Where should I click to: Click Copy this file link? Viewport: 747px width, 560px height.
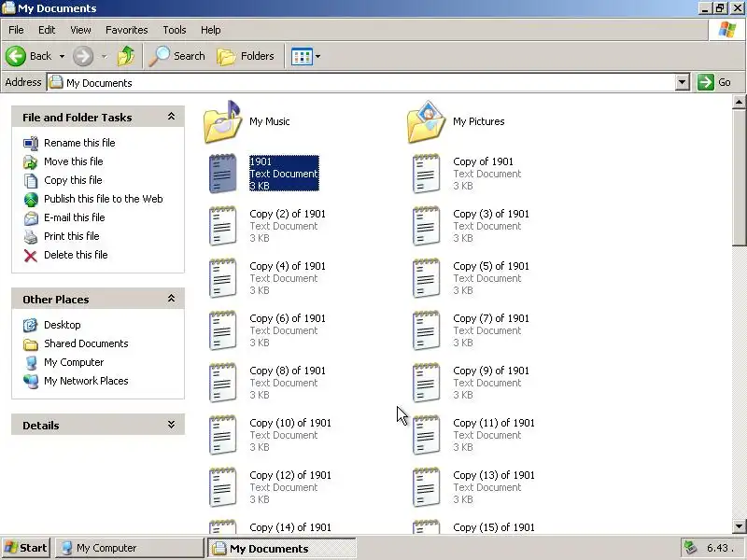pos(73,180)
